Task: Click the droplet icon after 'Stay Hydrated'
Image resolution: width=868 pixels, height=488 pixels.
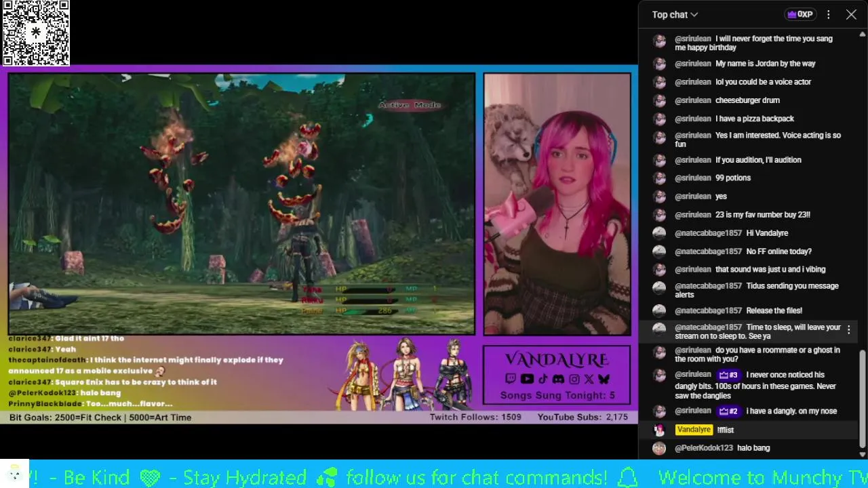Action: point(327,477)
